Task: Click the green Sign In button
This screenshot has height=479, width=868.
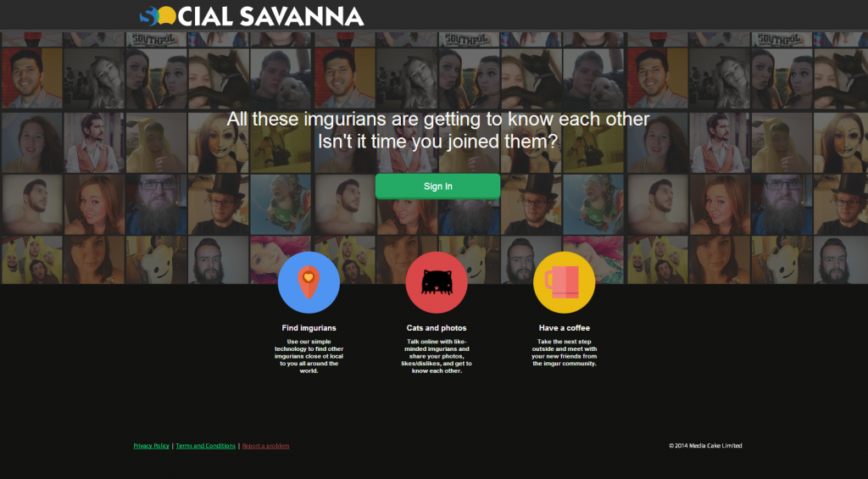Action: point(438,186)
